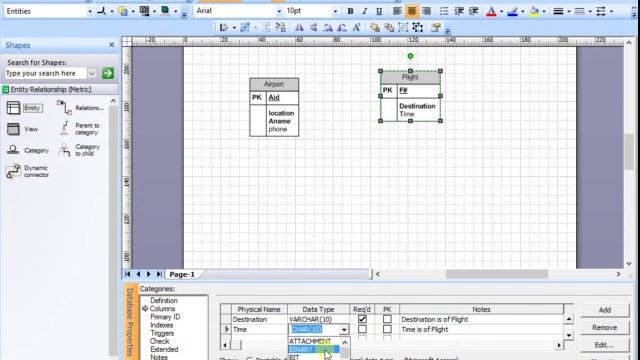640x360 pixels.
Task: Apply bulleted list formatting
Action: tap(444, 11)
